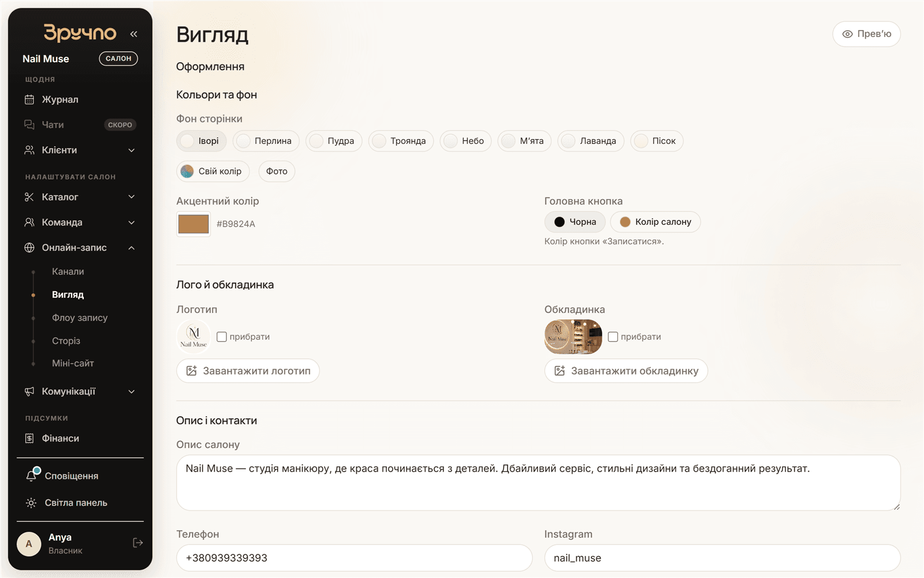
Task: Click the Фінанси receipt icon
Action: (x=29, y=439)
